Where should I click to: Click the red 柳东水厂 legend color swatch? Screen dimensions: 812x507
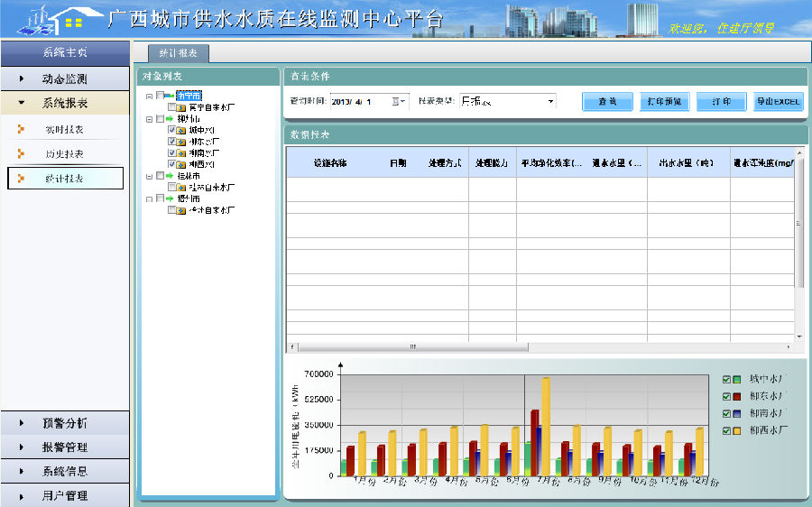737,397
